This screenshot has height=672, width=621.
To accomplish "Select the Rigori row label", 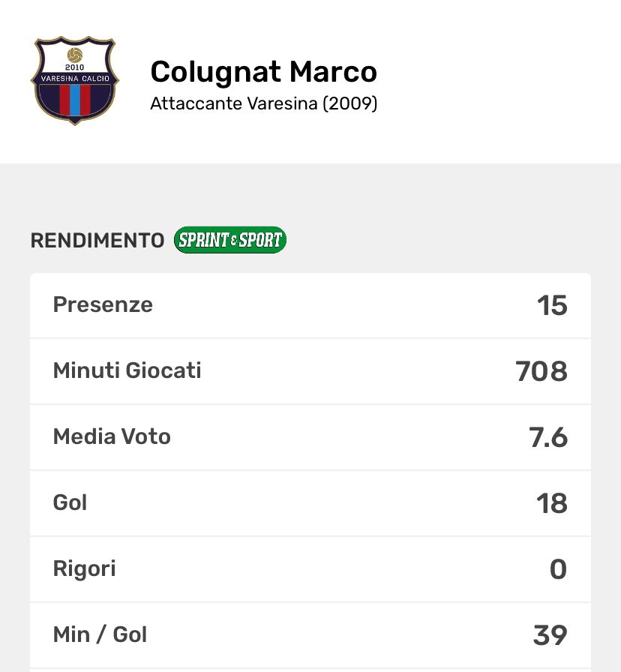I will [x=84, y=568].
